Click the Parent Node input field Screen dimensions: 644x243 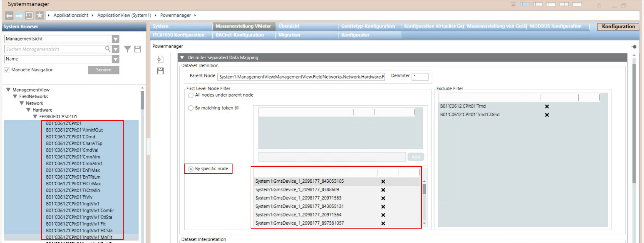click(301, 77)
